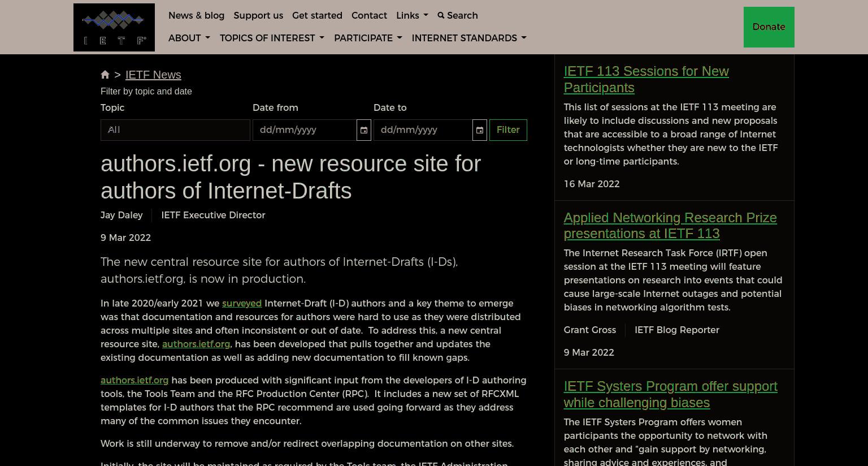
Task: Open IETF Systers Program article link
Action: pos(670,394)
